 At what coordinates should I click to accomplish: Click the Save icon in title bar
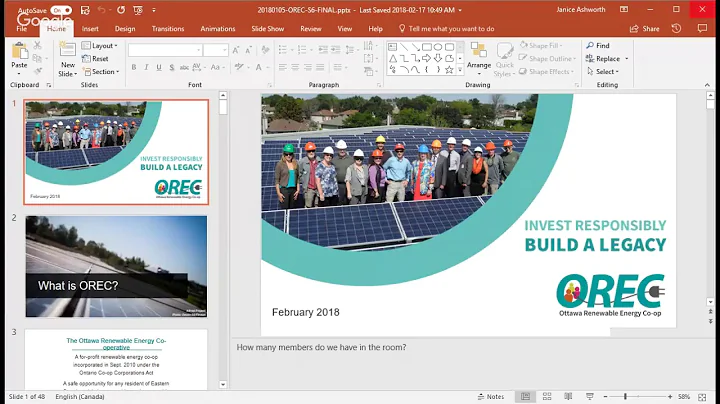click(85, 10)
